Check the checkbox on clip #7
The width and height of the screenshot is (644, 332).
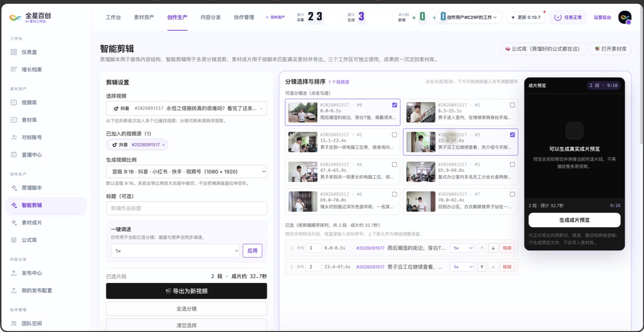(512, 194)
